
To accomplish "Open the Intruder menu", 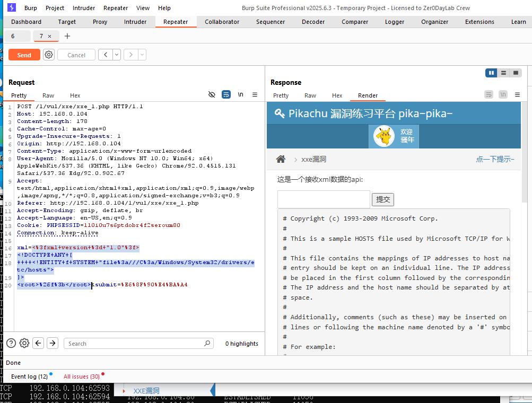I will 84,8.
